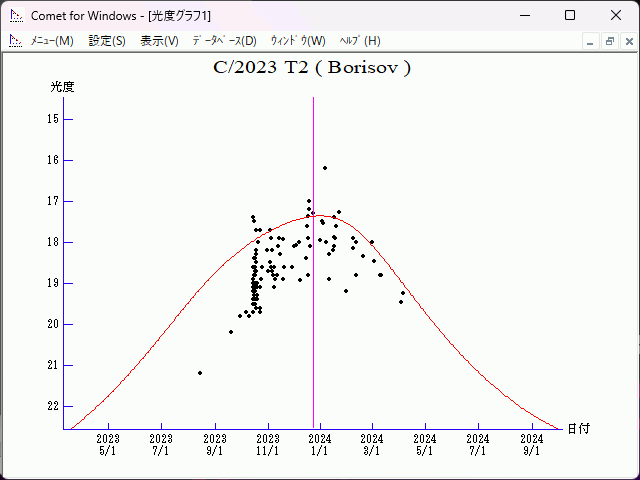Click the 日付 date axis label
Screen dimensions: 640x480
[579, 429]
